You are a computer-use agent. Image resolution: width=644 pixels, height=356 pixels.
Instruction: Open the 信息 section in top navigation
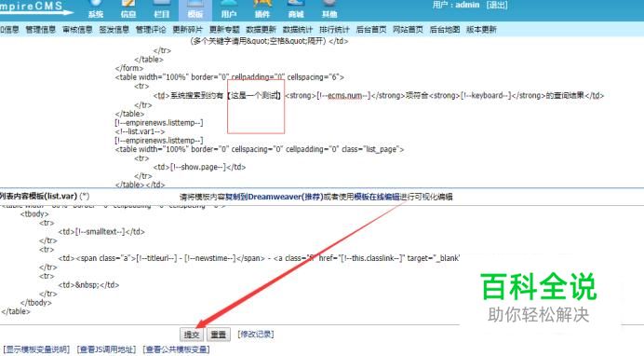point(128,10)
